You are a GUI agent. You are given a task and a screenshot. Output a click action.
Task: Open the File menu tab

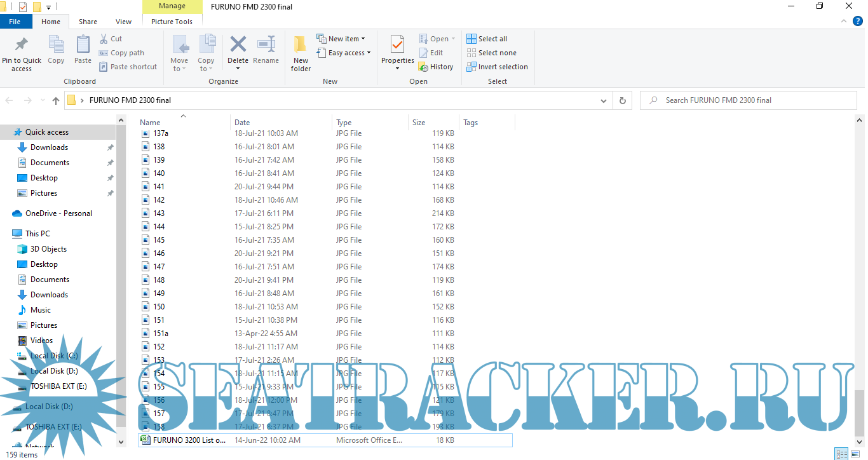[15, 22]
